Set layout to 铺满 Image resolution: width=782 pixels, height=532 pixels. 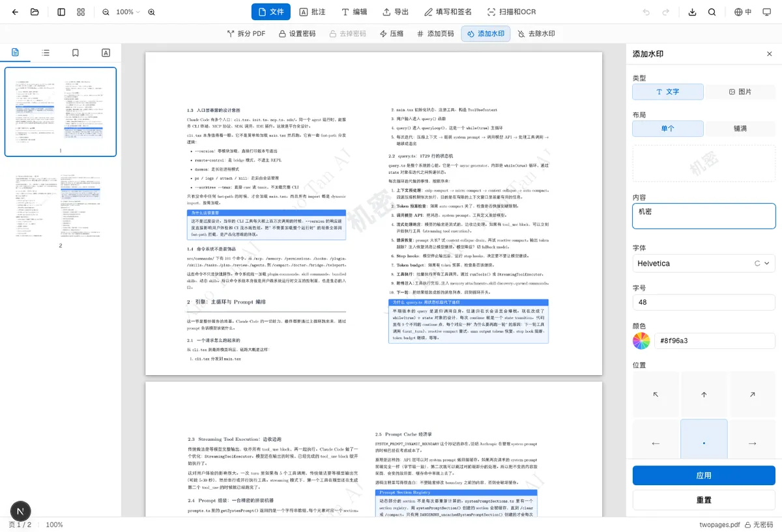(x=740, y=128)
